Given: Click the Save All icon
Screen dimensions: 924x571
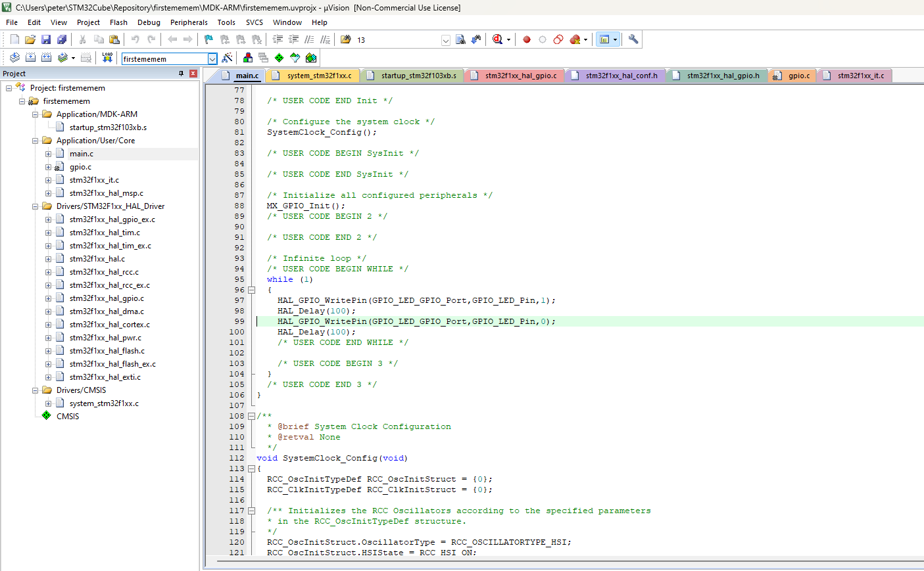Looking at the screenshot, I should (x=62, y=39).
